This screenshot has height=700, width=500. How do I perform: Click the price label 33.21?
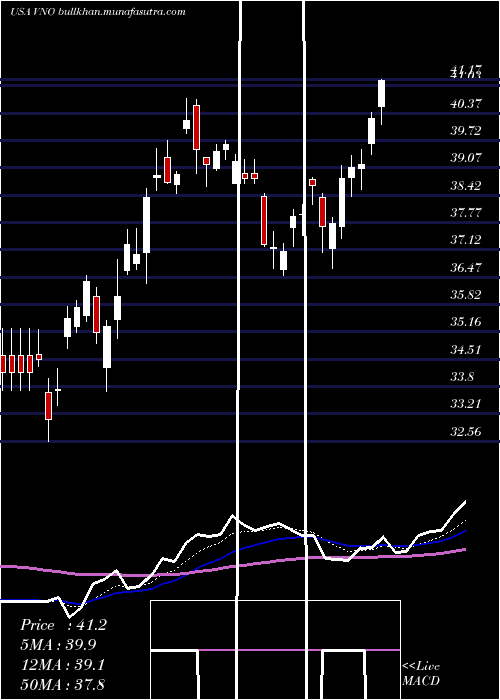(x=466, y=404)
